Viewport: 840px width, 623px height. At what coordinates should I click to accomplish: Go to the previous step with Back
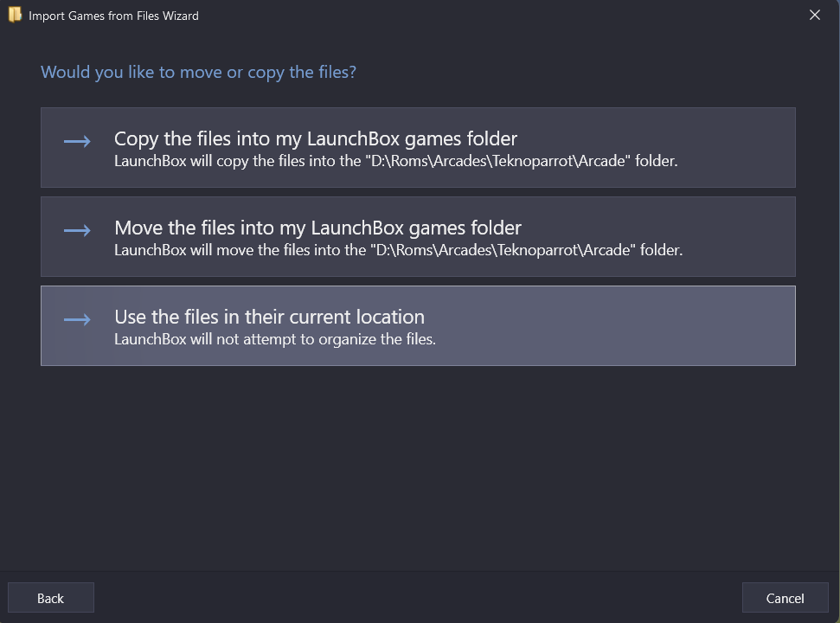pos(51,598)
